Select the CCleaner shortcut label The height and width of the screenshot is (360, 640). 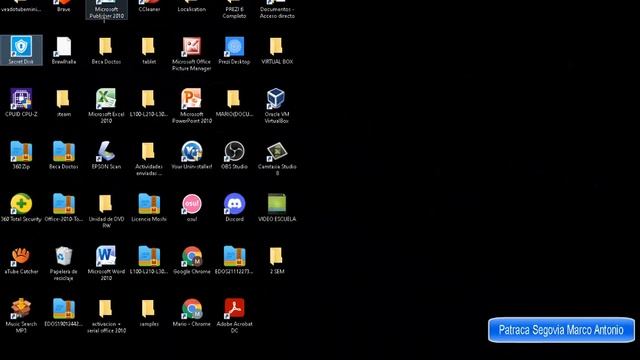pyautogui.click(x=149, y=9)
